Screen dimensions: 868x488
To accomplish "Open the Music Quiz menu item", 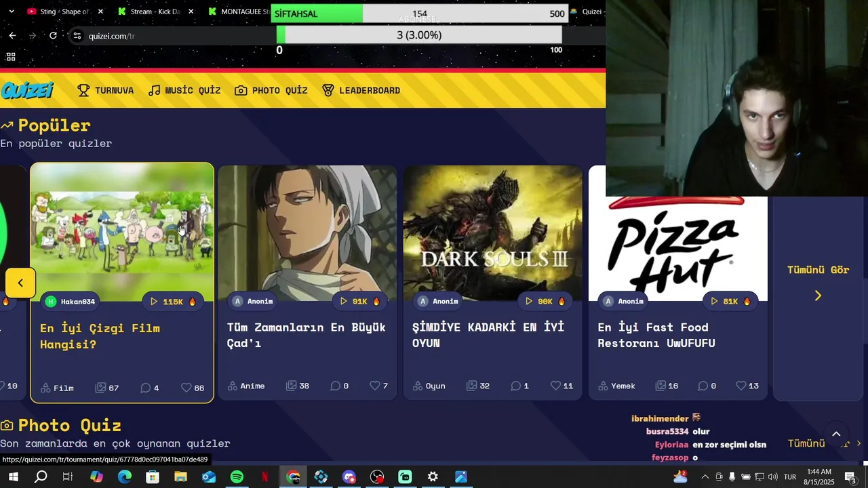I will [x=184, y=90].
